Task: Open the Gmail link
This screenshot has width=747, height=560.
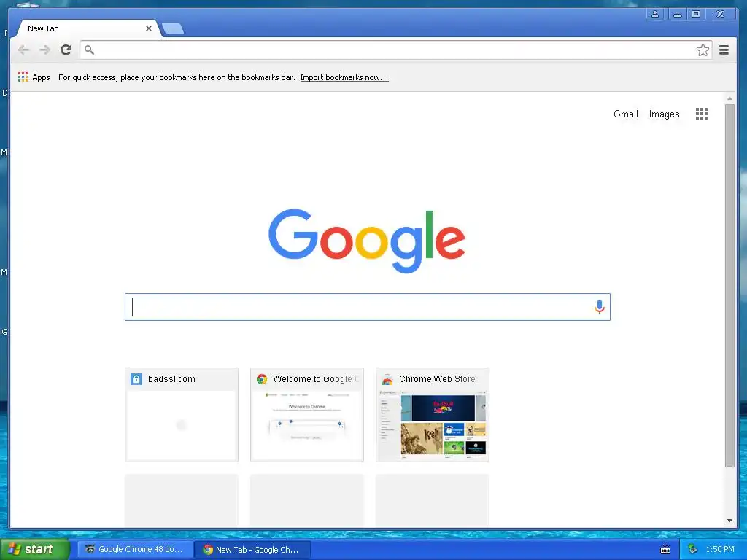Action: pyautogui.click(x=625, y=114)
